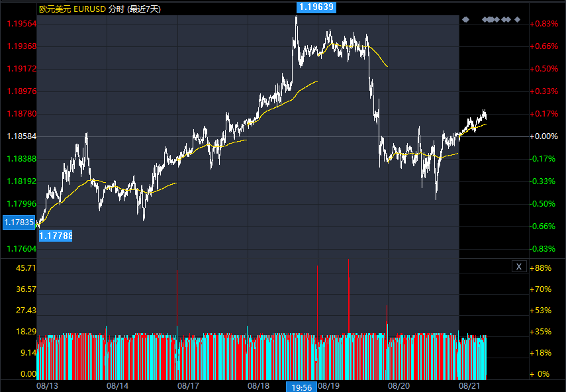566x392 pixels.
Task: Click the -0.50% percentage label
Action: tap(543, 204)
